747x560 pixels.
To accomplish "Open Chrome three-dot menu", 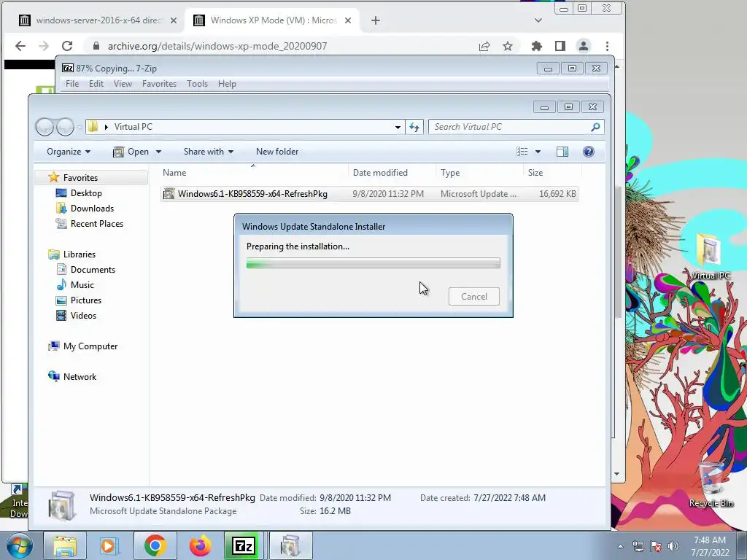I will pyautogui.click(x=607, y=46).
